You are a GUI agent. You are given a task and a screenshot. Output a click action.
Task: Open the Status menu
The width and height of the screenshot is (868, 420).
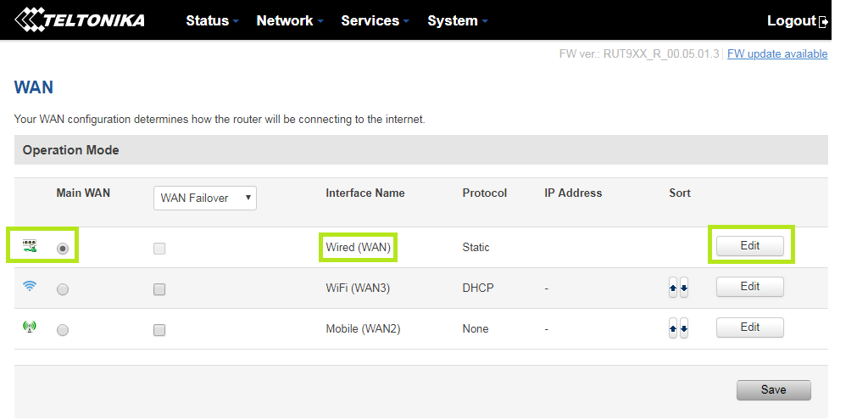[212, 20]
